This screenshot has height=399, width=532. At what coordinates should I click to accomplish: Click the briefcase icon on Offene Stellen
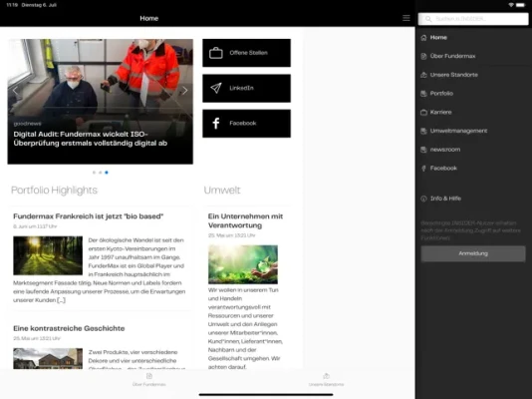point(216,53)
